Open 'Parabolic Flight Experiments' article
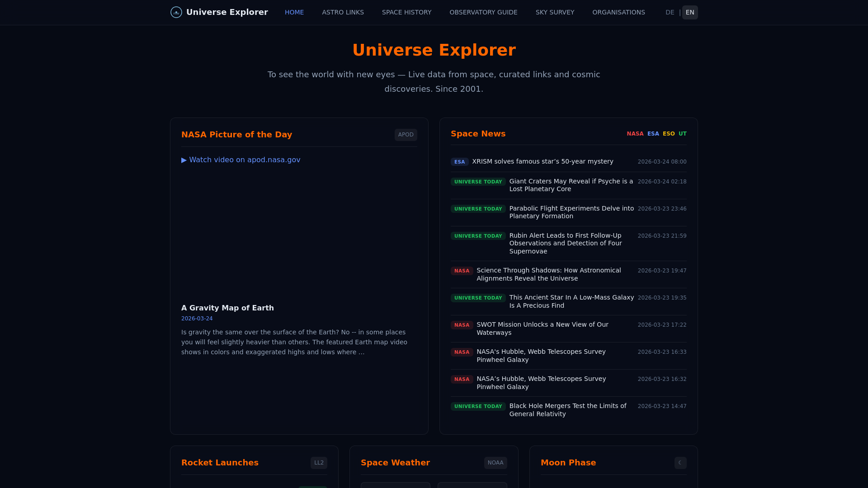This screenshot has width=868, height=488. pyautogui.click(x=571, y=212)
